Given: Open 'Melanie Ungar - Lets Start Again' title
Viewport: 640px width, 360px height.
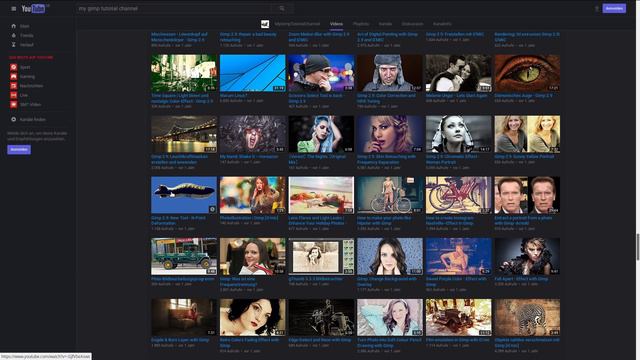Looking at the screenshot, I should 457,96.
